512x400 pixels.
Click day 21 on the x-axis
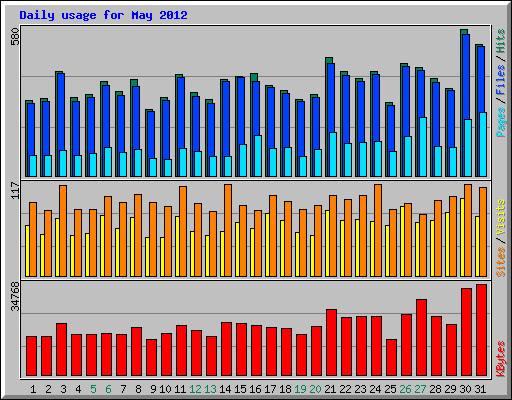point(330,389)
